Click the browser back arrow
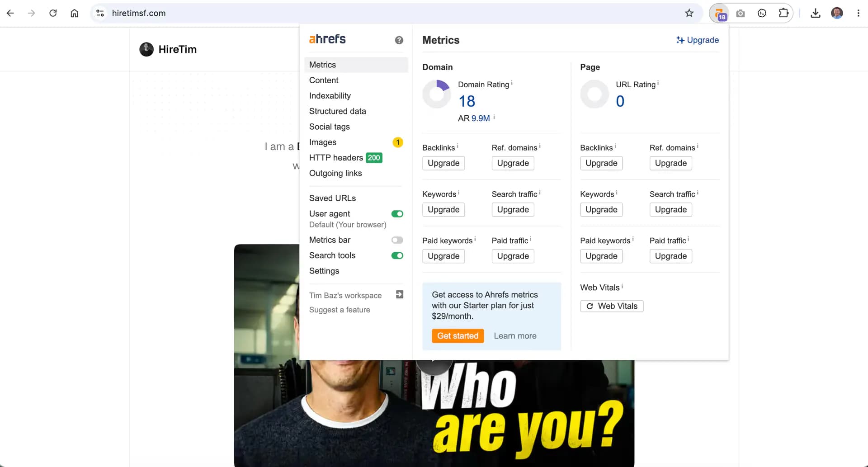868x467 pixels. (10, 13)
